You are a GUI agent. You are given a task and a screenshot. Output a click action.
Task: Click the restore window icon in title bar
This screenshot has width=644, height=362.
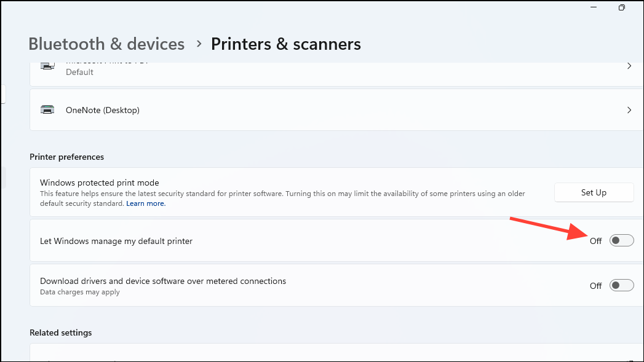pos(622,8)
